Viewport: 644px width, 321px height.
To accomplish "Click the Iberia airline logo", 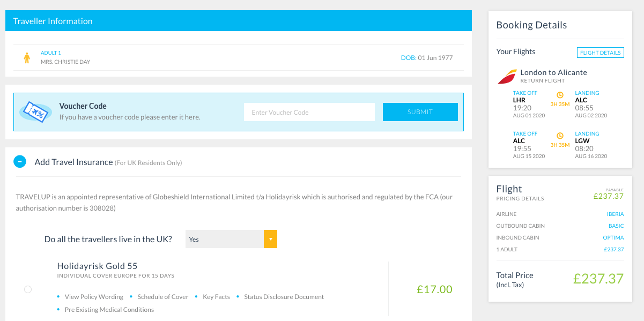I will click(x=507, y=77).
